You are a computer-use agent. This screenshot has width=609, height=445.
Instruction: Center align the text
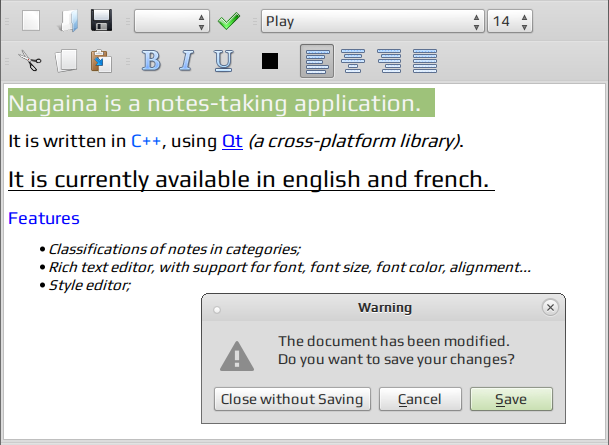click(353, 61)
